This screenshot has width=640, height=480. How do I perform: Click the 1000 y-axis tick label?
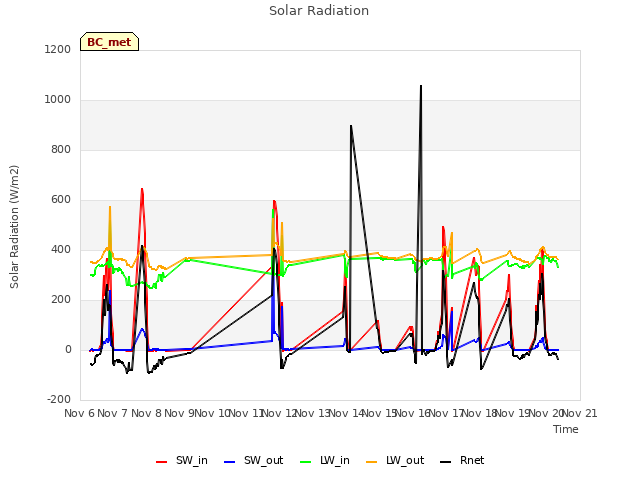pyautogui.click(x=58, y=100)
